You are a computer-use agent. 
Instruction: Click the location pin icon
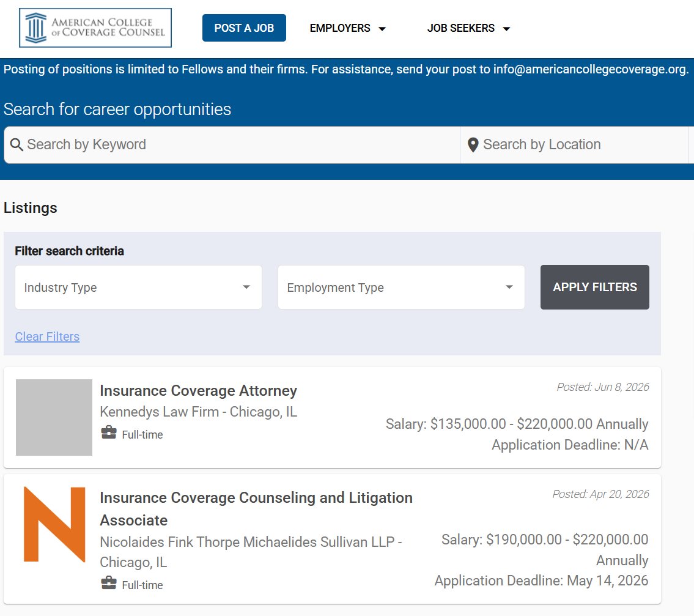click(x=473, y=145)
